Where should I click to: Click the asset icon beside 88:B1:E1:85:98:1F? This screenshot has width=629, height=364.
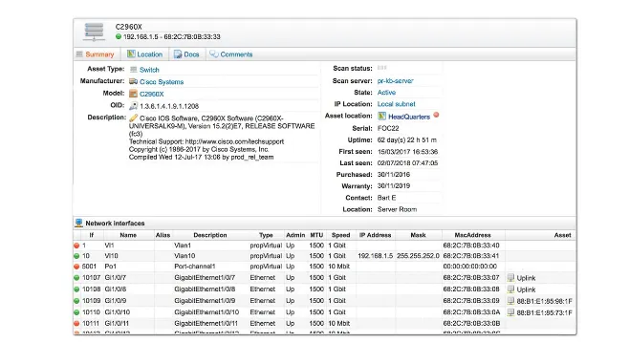[510, 301]
